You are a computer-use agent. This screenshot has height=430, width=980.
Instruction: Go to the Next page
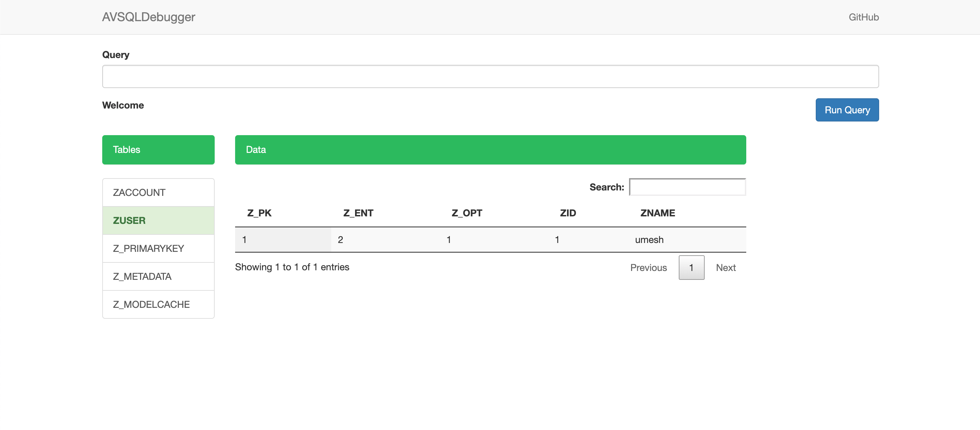pos(725,268)
